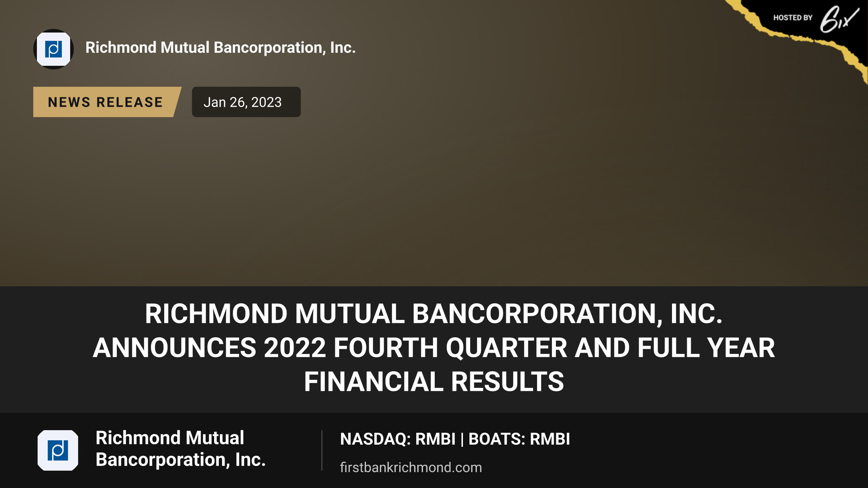Click the Jan 26, 2023 date badge
The height and width of the screenshot is (488, 868).
click(x=246, y=102)
